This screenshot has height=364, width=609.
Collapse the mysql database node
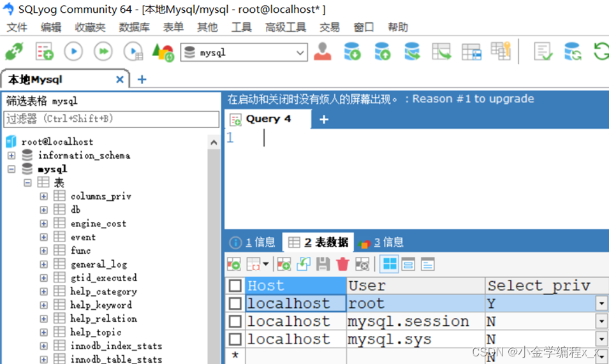click(x=11, y=169)
